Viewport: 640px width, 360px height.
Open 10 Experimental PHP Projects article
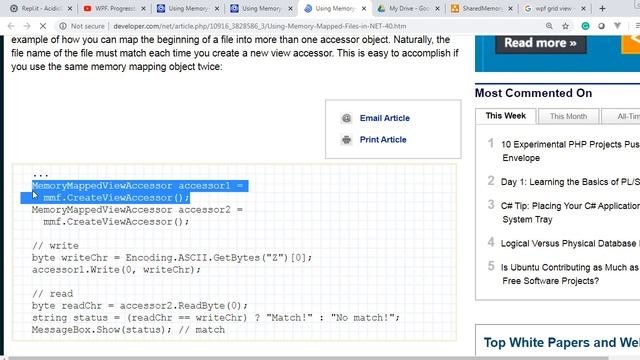click(570, 151)
